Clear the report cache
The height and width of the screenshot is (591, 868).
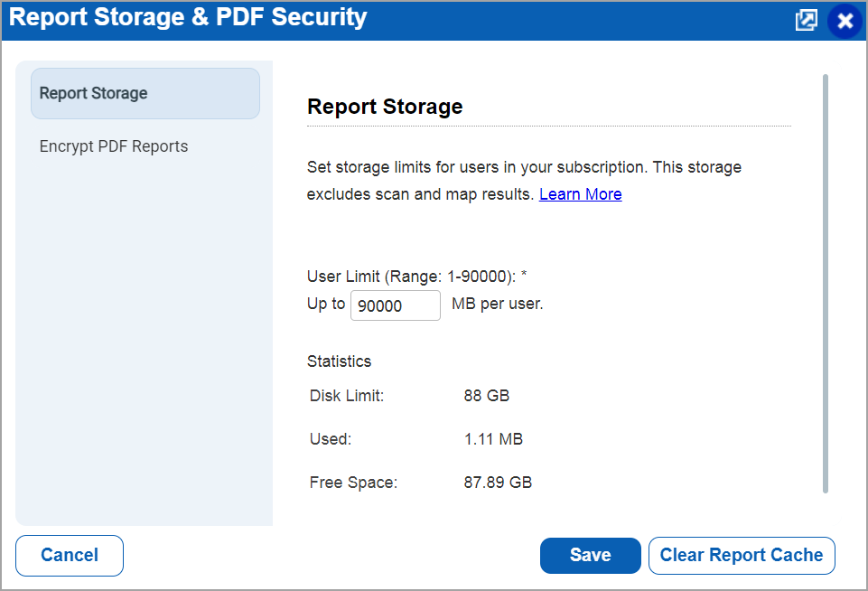(x=742, y=555)
